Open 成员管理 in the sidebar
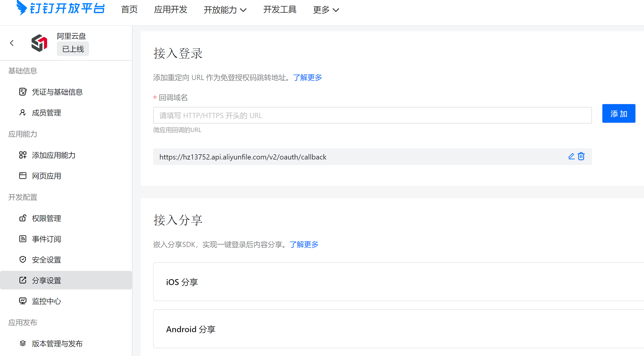Viewport: 644px width, 356px height. point(47,113)
